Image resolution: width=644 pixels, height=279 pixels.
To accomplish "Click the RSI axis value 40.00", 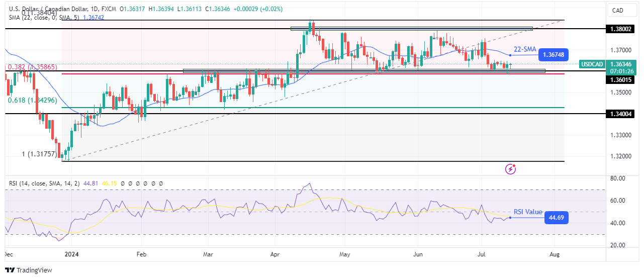I will pos(617,223).
